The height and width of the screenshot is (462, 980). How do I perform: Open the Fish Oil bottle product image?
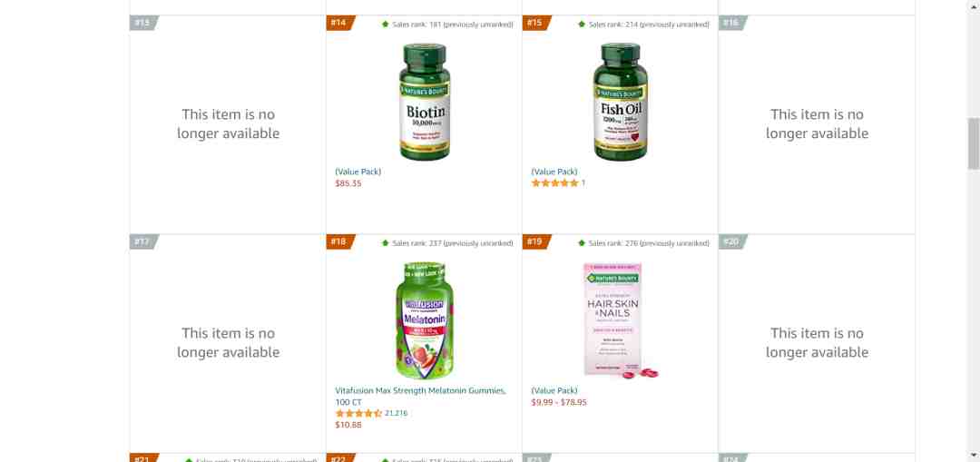click(x=621, y=102)
